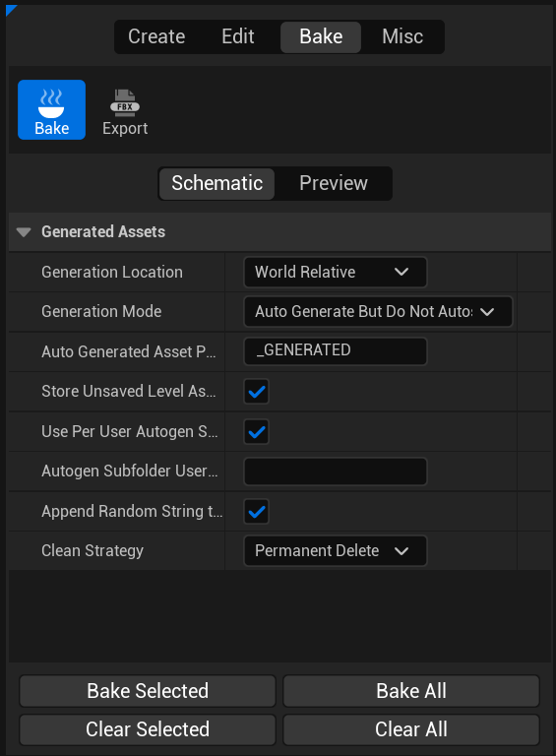Switch to the Create tab
Screen dimensions: 556x756
156,36
